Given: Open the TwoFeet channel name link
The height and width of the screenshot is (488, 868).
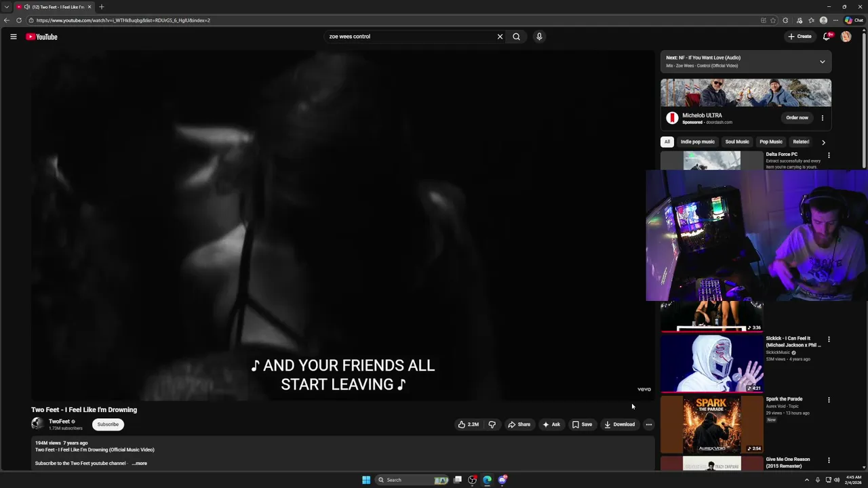Looking at the screenshot, I should pos(59,422).
